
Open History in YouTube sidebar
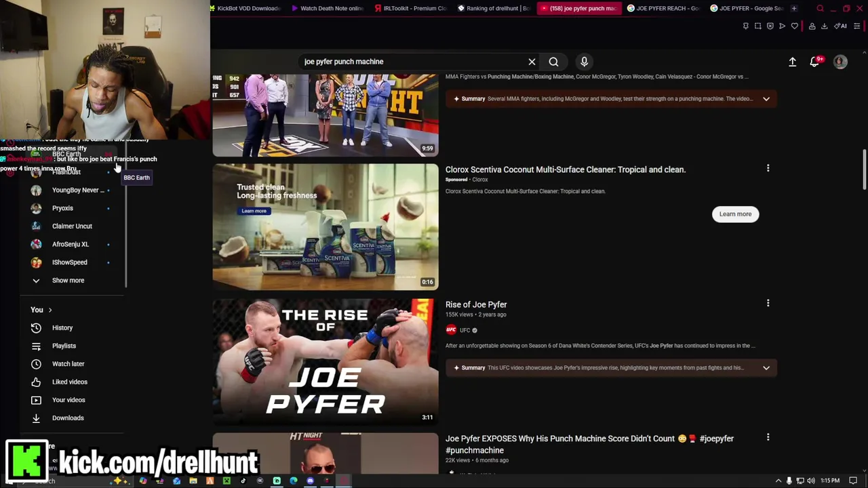point(62,328)
